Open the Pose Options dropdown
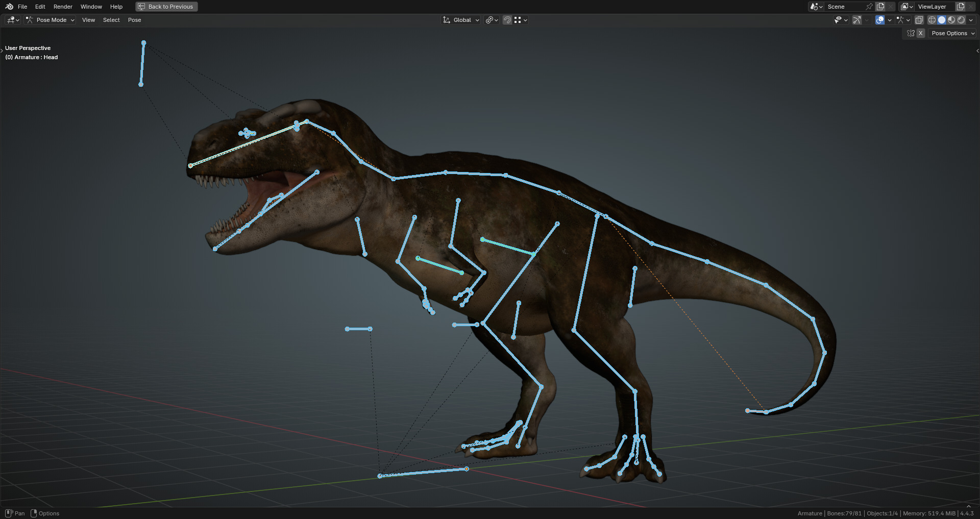Screen dimensions: 980x519 coord(952,33)
